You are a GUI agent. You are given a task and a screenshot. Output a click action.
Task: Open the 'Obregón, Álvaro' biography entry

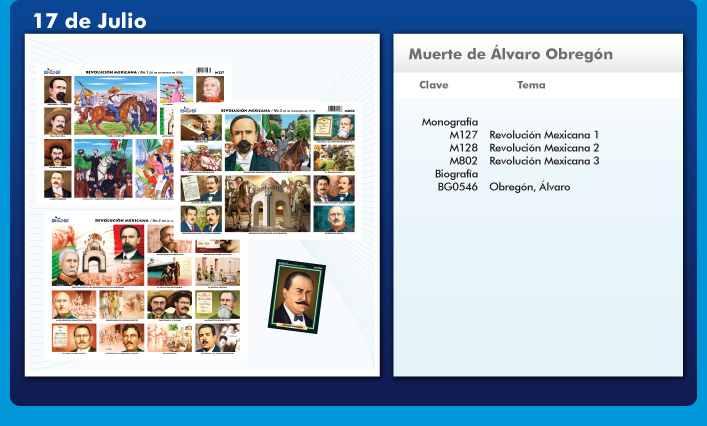coord(529,186)
